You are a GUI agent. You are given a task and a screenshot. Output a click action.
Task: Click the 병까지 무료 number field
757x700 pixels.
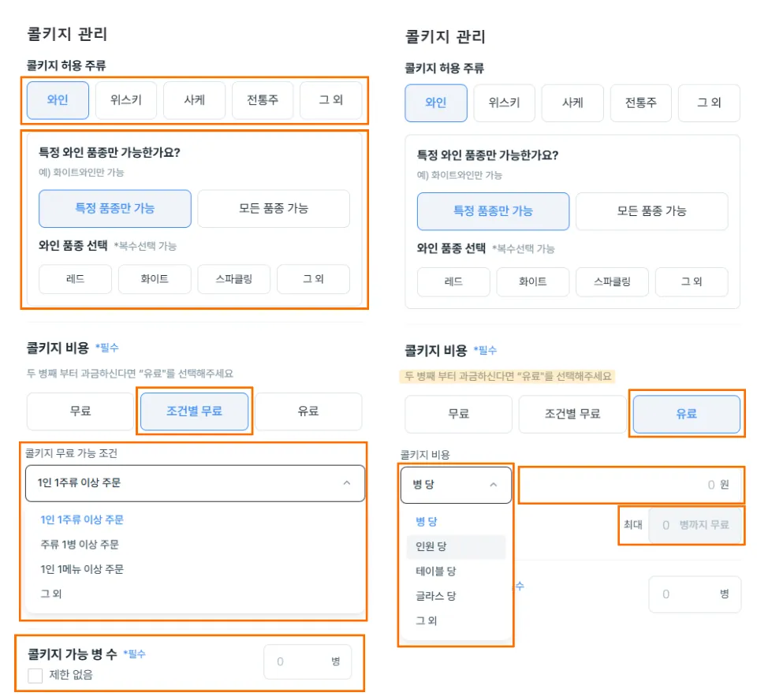coord(695,525)
